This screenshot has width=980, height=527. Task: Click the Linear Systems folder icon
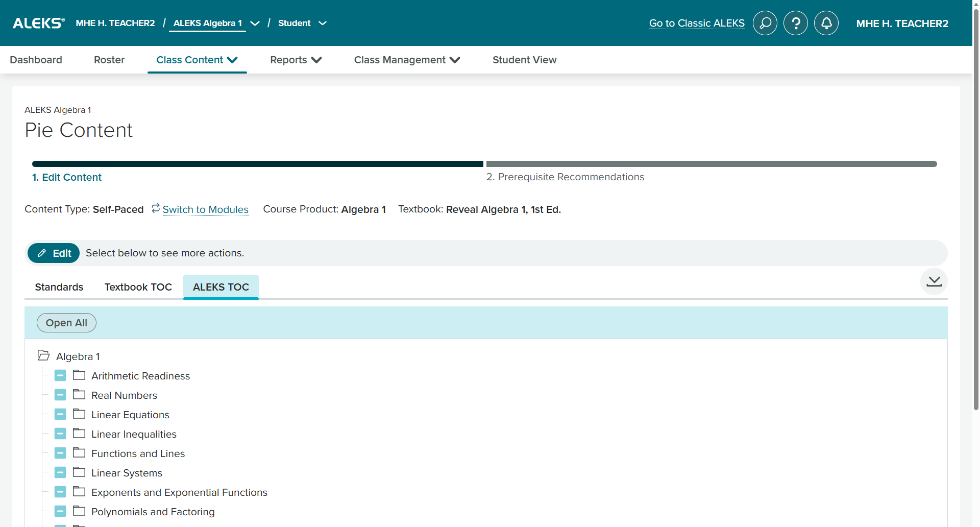79,472
